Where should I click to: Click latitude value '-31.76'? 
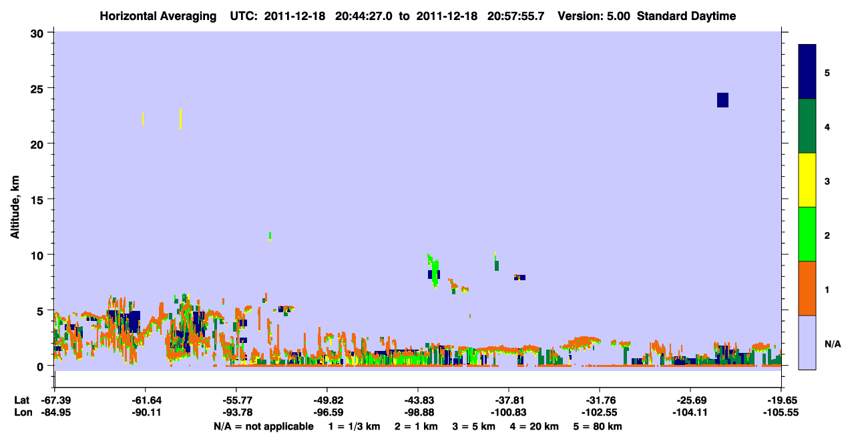(600, 400)
